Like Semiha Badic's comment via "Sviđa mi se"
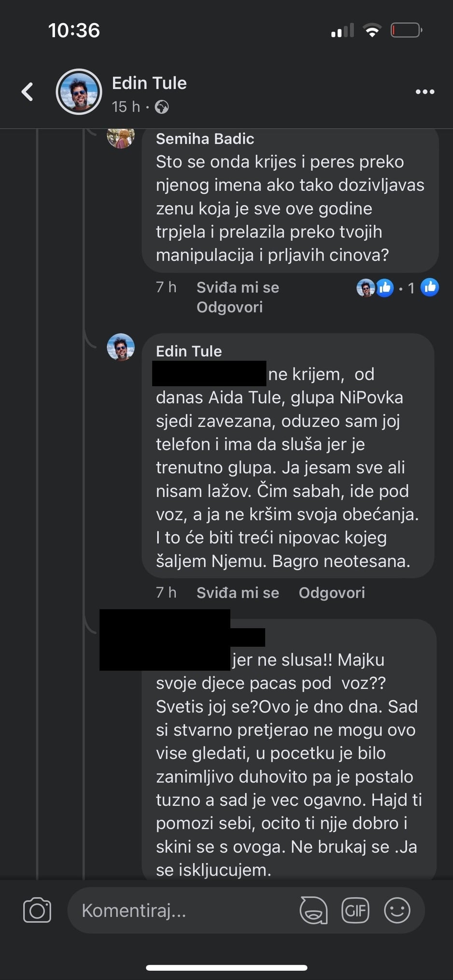The image size is (453, 980). pos(238,288)
